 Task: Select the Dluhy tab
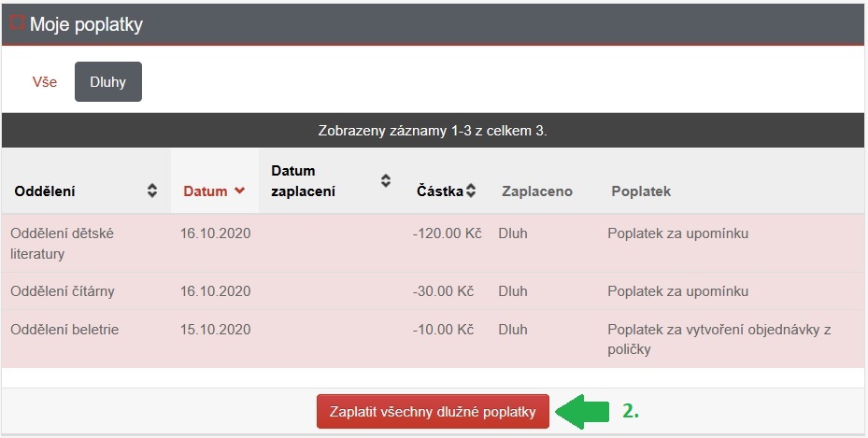pyautogui.click(x=108, y=82)
